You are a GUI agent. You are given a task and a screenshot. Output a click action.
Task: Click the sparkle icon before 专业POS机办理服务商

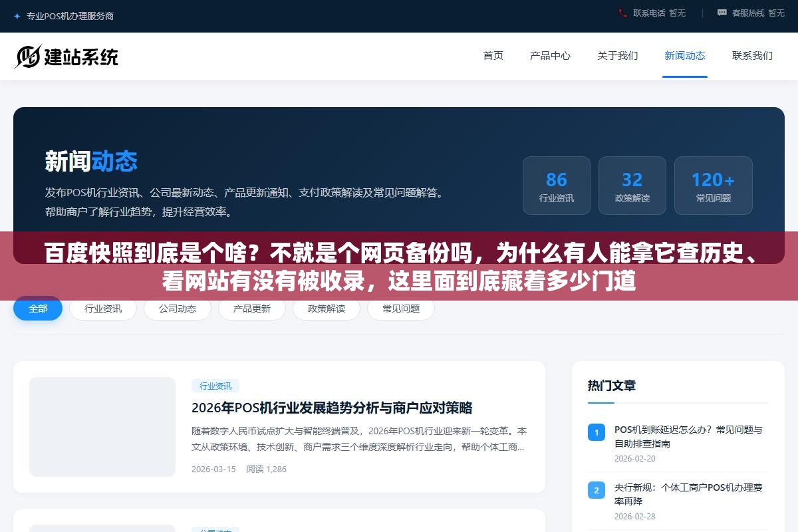click(17, 16)
